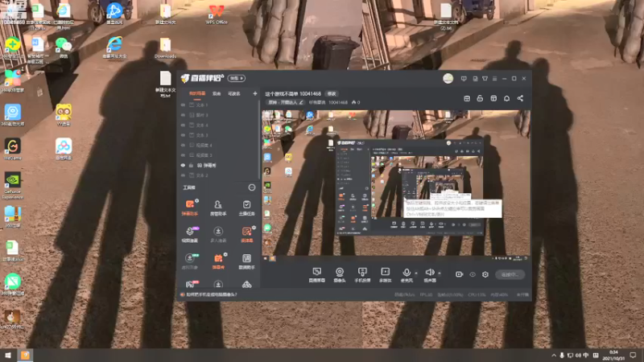Open the settings gear in the bottom bar
This screenshot has width=644, height=362.
(485, 274)
